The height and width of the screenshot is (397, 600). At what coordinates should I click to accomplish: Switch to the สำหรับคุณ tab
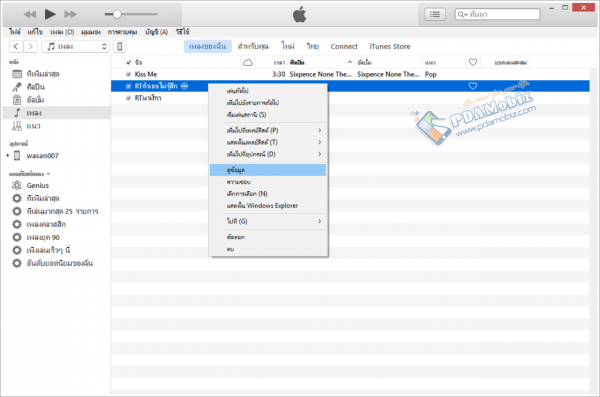point(253,46)
